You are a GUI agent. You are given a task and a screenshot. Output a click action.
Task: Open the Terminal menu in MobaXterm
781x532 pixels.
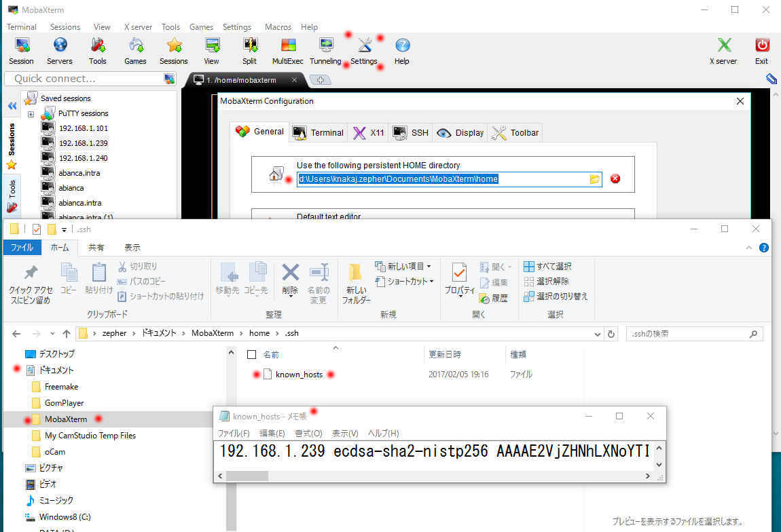[22, 27]
